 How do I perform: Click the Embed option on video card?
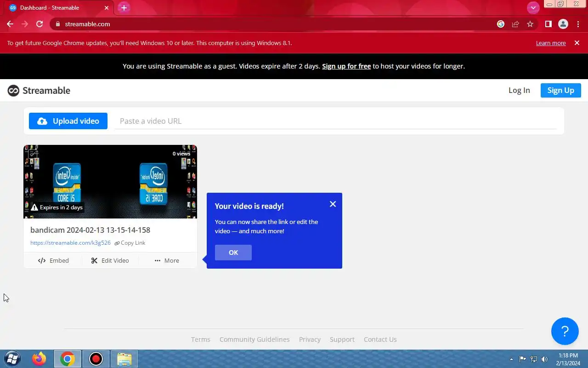[x=53, y=260]
